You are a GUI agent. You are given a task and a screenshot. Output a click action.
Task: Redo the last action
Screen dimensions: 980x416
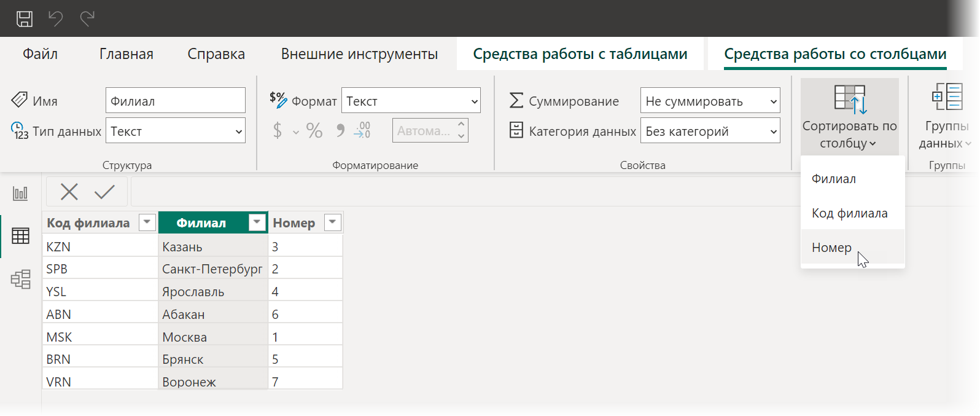(x=87, y=18)
